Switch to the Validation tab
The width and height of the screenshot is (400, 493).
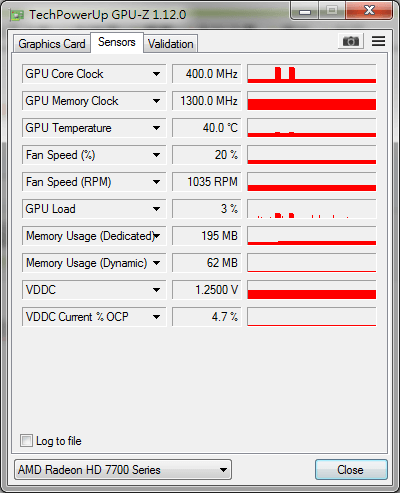[171, 44]
